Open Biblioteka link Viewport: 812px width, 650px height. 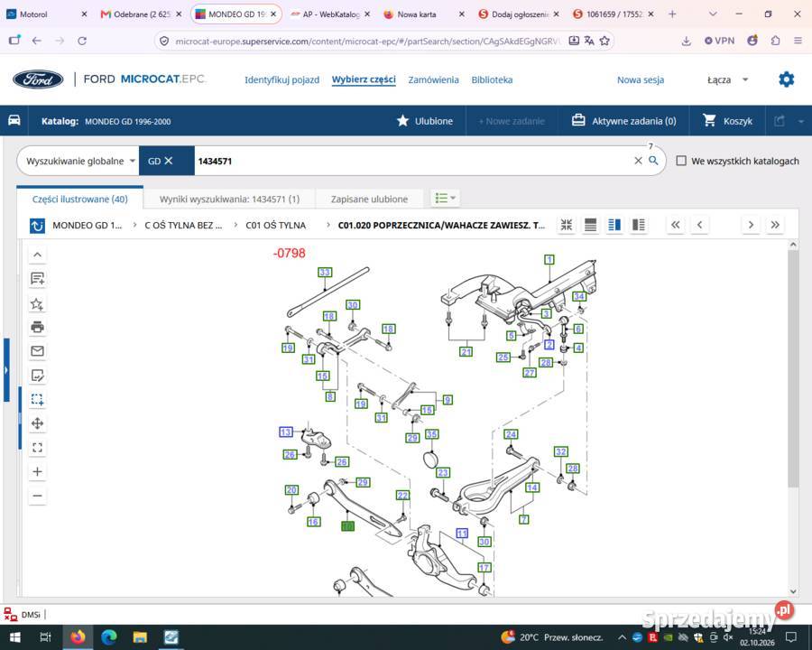492,79
